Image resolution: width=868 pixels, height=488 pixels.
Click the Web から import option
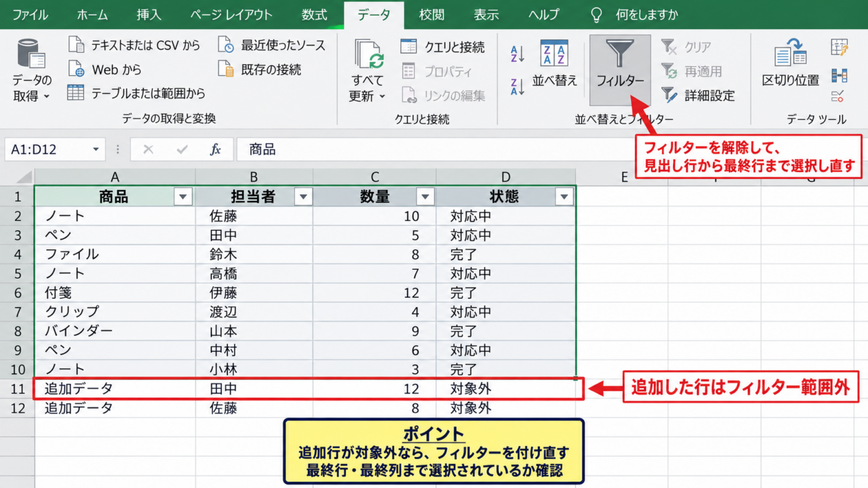coord(105,69)
